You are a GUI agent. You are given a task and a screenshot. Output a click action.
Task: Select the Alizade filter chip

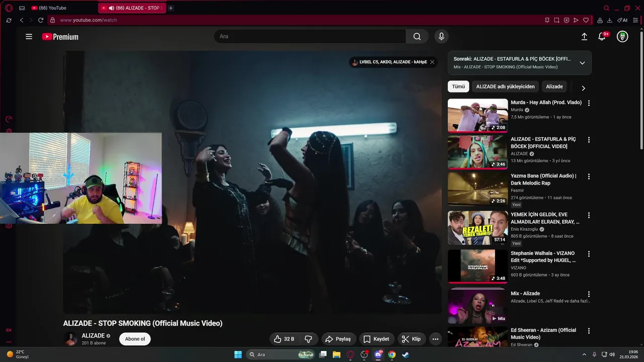coord(554,86)
